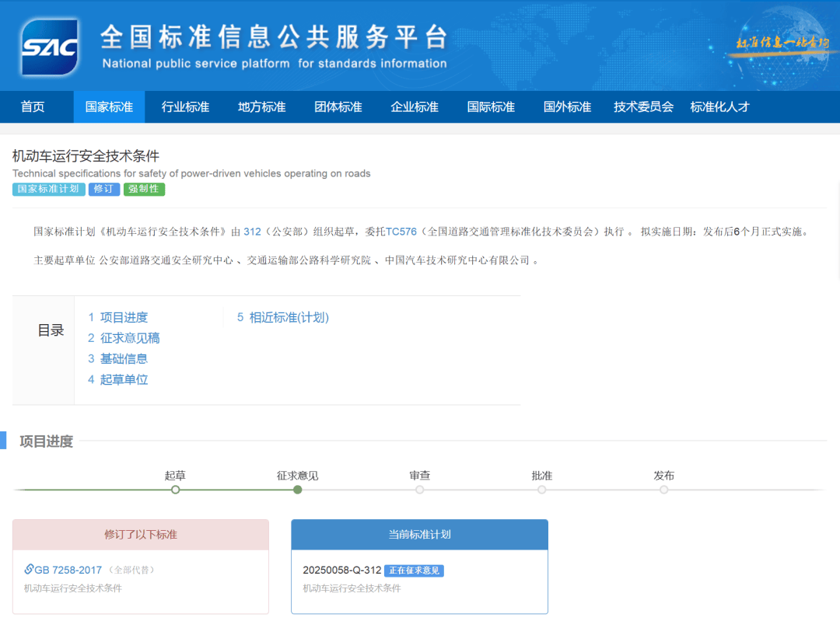
Task: Jump to 3 基础信息 in contents
Action: coord(118,359)
